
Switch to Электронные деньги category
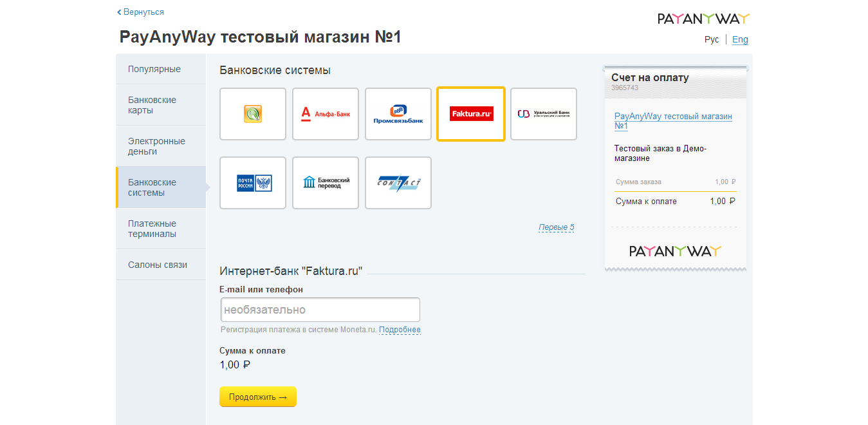(x=161, y=146)
